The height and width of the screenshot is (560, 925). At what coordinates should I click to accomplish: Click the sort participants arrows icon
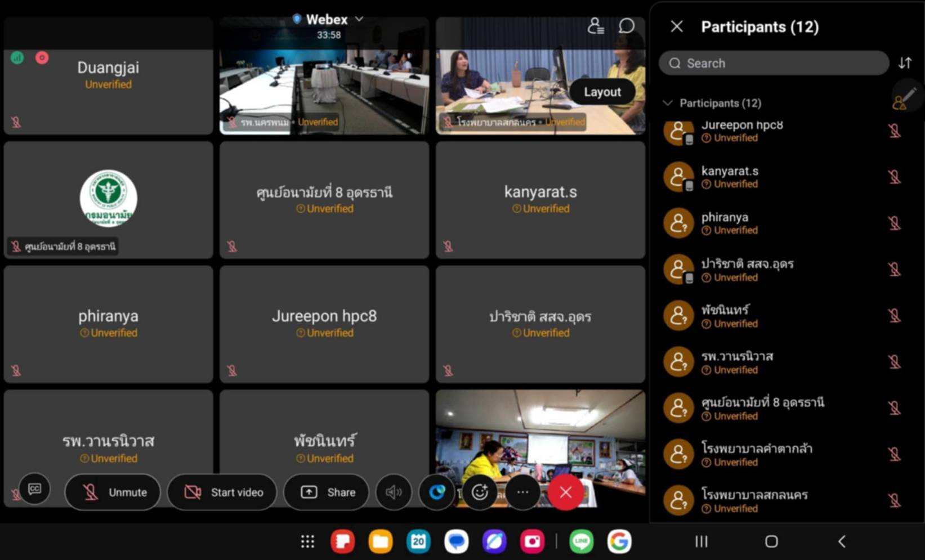click(x=905, y=63)
